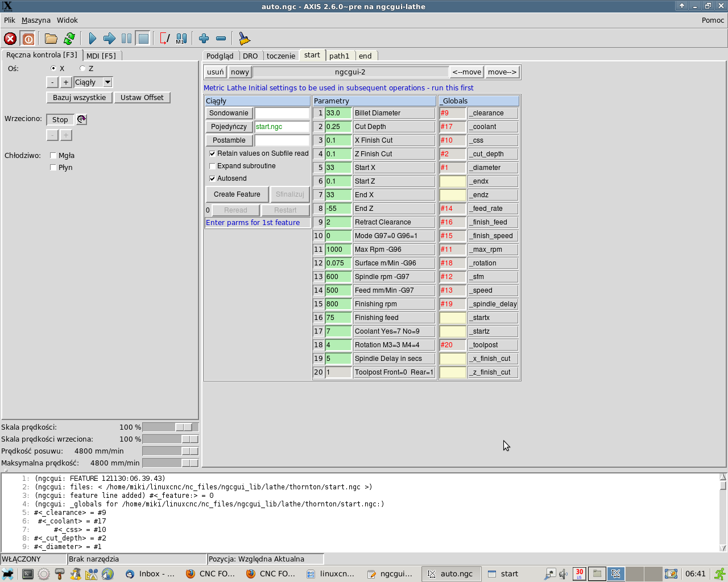This screenshot has width=728, height=582.
Task: Zoom out with minus icon
Action: click(x=221, y=39)
